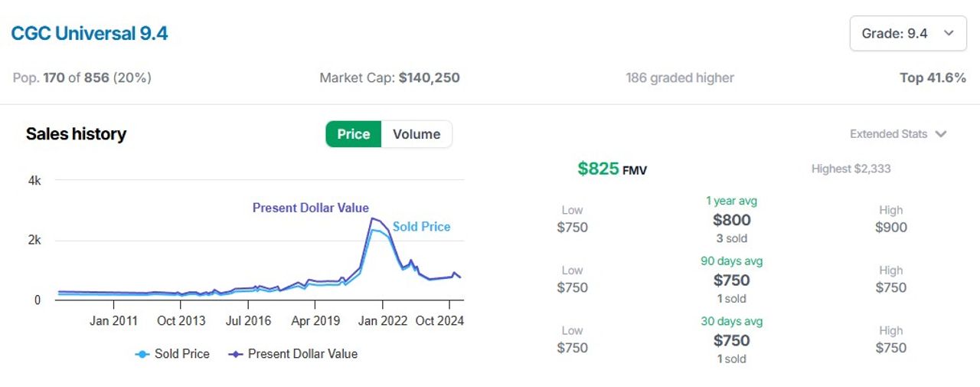
Task: Click the Extended Stats chevron icon
Action: (x=941, y=134)
